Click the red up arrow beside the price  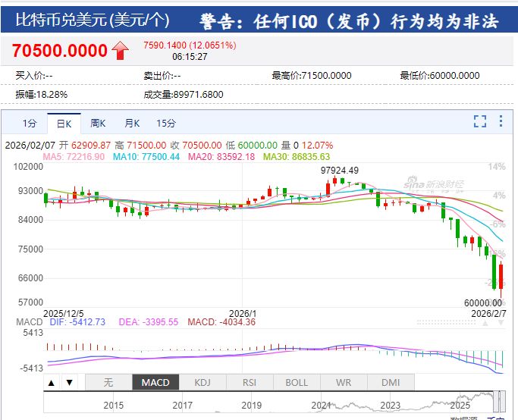tap(120, 51)
